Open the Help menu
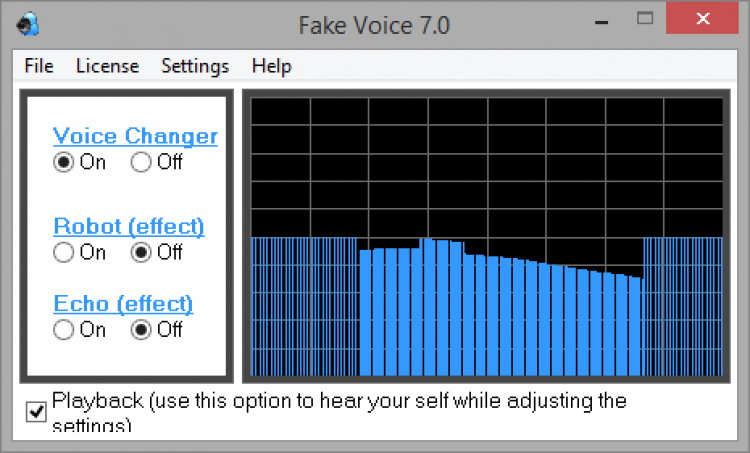This screenshot has height=453, width=750. point(271,66)
